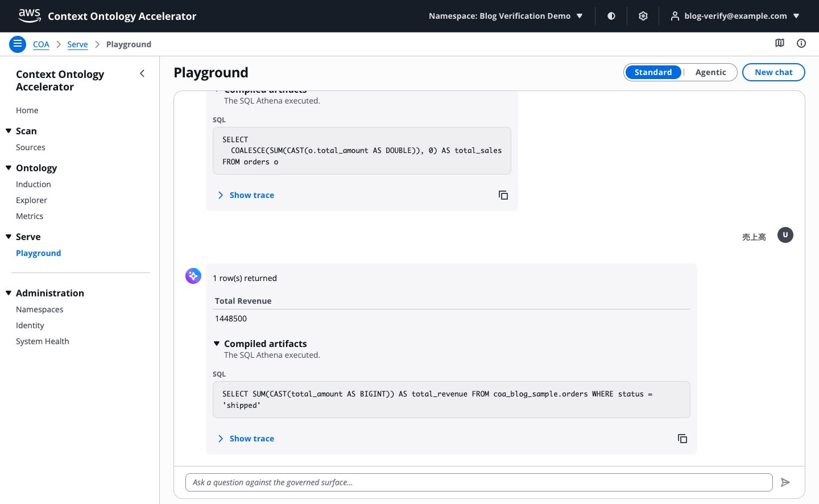Click the total_sales SQL code block
Screen dimensions: 819x504
tap(362, 151)
